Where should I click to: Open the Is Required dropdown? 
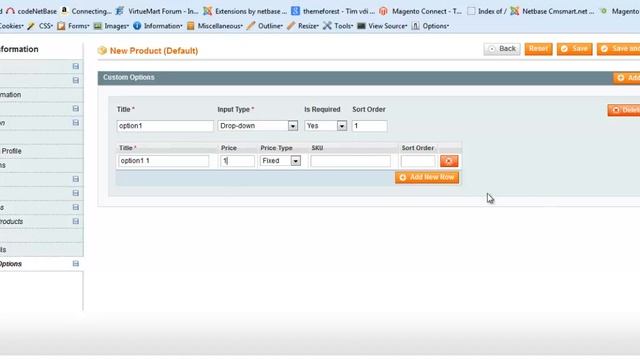[326, 126]
